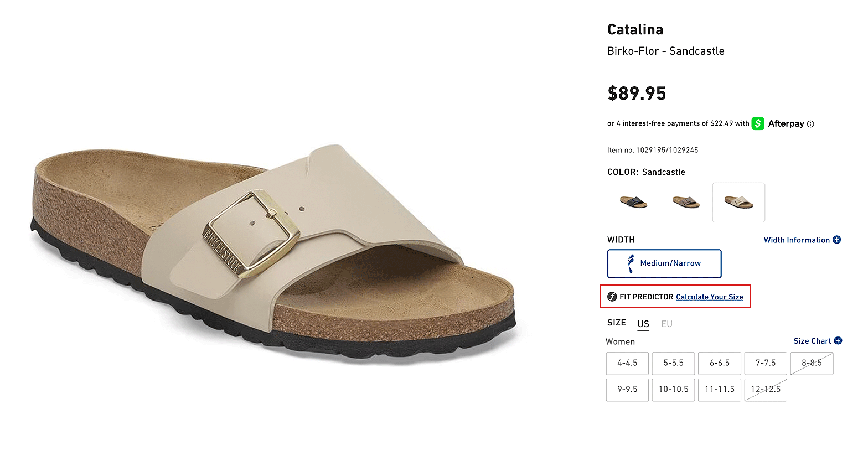
Task: Select the taupe brown color swatch
Action: tap(686, 202)
